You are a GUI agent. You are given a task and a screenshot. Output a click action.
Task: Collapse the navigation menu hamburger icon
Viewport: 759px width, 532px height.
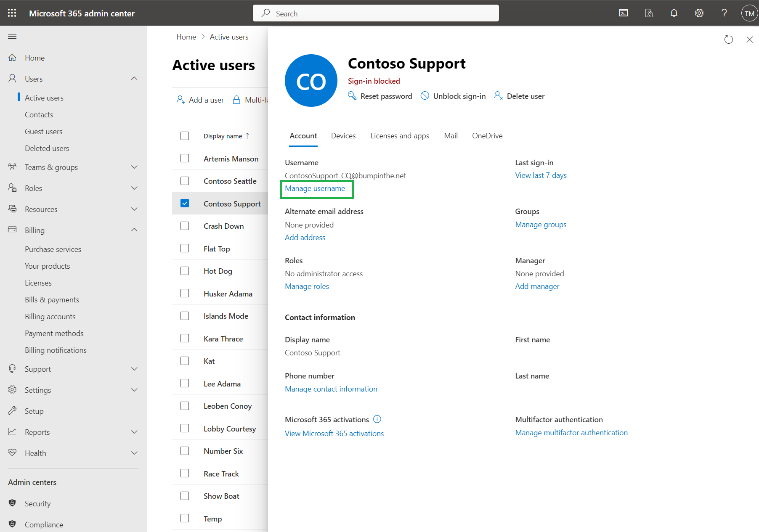pos(12,37)
